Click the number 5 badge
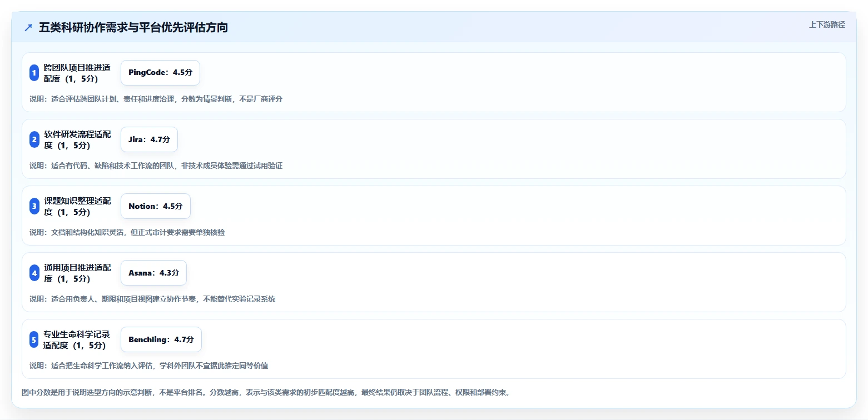This screenshot has height=420, width=868. 34,339
